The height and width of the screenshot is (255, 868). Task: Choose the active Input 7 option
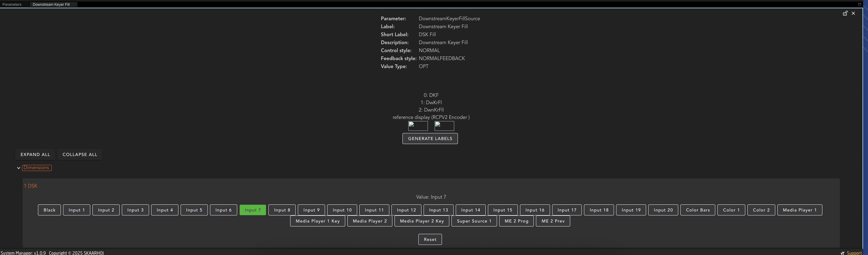coord(253,210)
